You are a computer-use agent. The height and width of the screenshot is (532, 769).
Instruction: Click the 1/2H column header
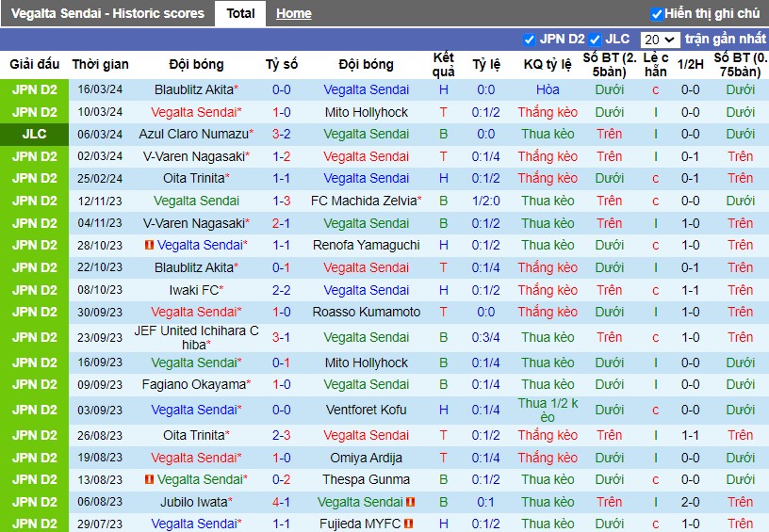pos(690,64)
